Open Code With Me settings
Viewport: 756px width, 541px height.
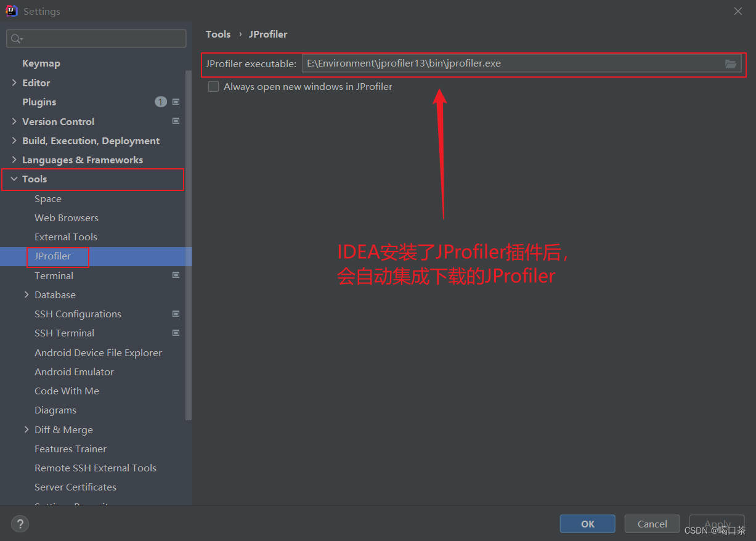(x=67, y=391)
